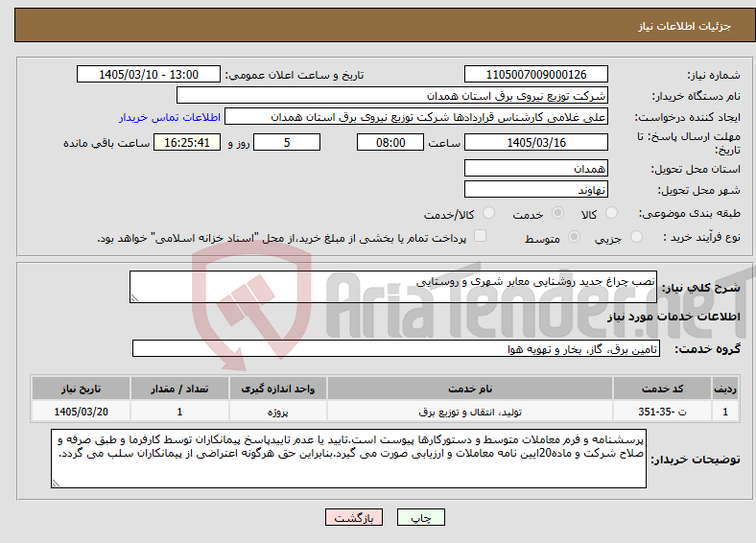The height and width of the screenshot is (543, 756).
Task: Click the شماره نیاز field 1105007009000126
Action: coord(535,74)
